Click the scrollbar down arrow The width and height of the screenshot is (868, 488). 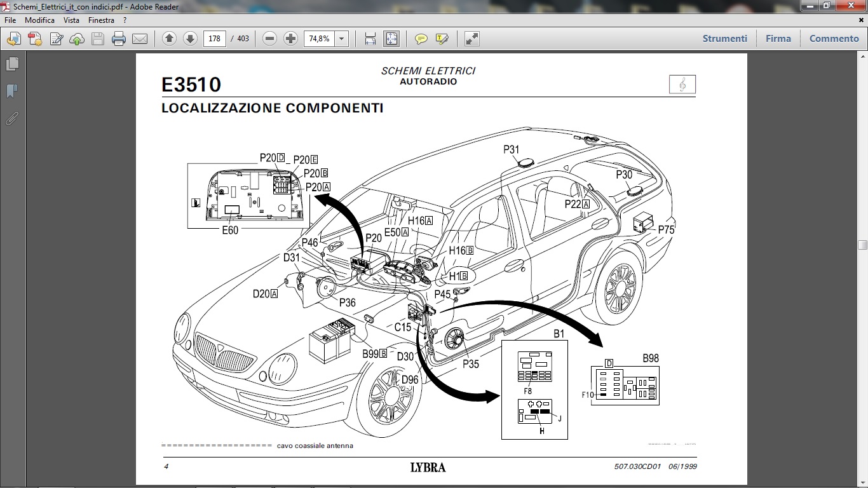click(x=862, y=483)
